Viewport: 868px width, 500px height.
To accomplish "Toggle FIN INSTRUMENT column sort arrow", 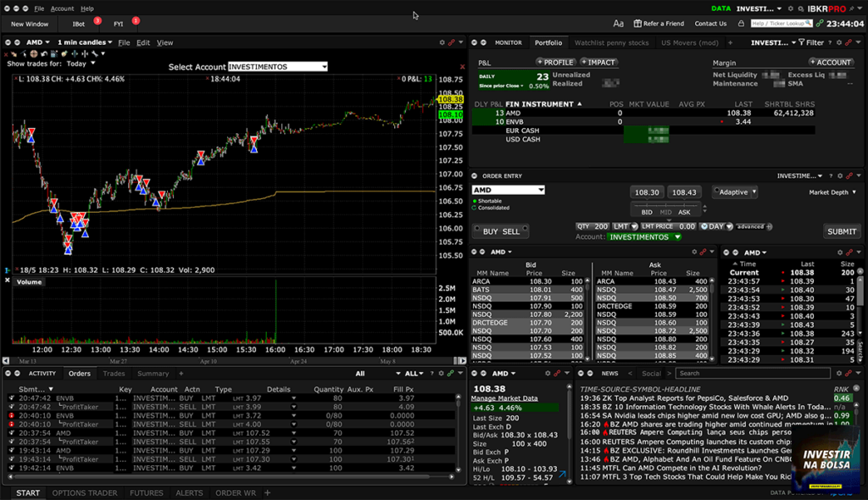I will 580,103.
